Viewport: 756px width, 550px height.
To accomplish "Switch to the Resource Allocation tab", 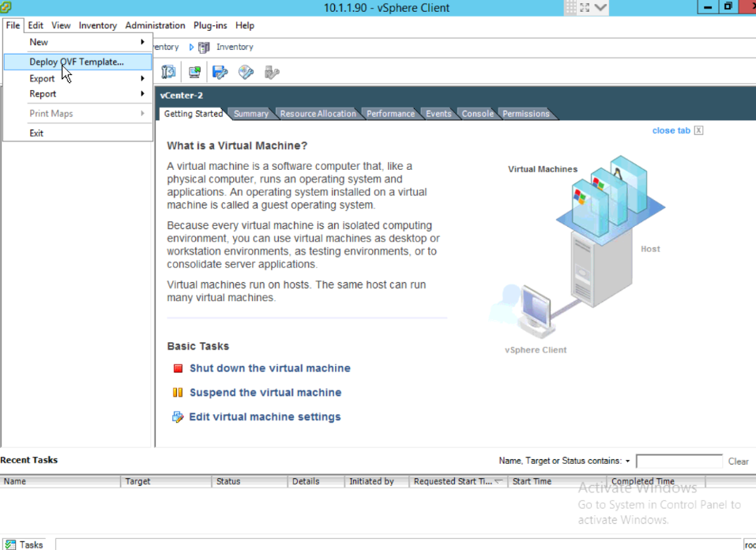I will 318,114.
